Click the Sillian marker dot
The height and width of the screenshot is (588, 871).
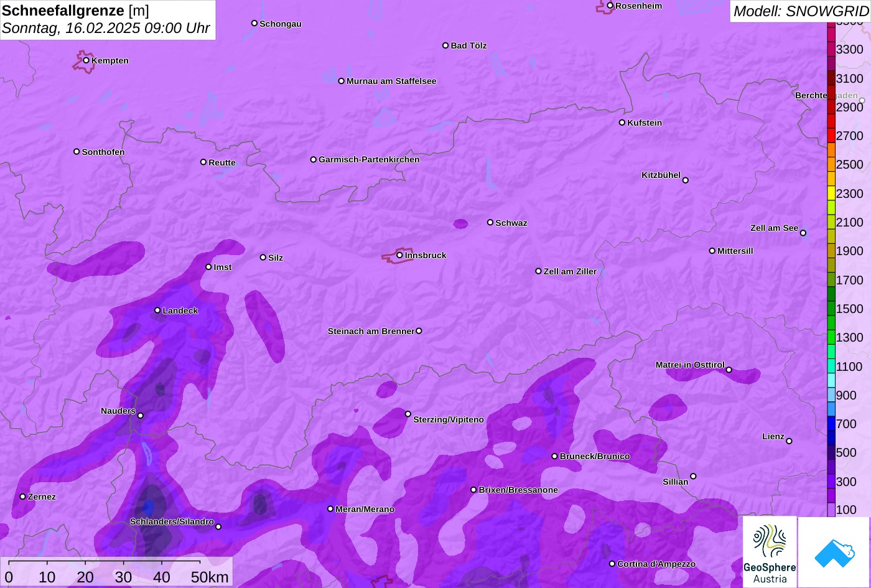pos(693,477)
